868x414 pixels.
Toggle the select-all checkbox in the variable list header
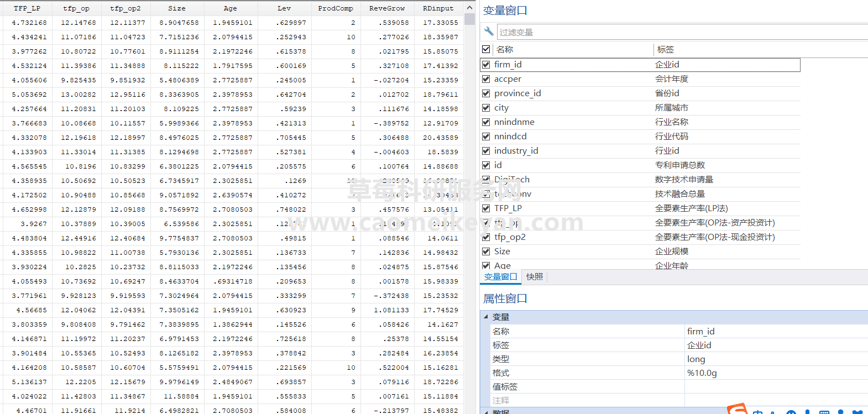[x=486, y=49]
